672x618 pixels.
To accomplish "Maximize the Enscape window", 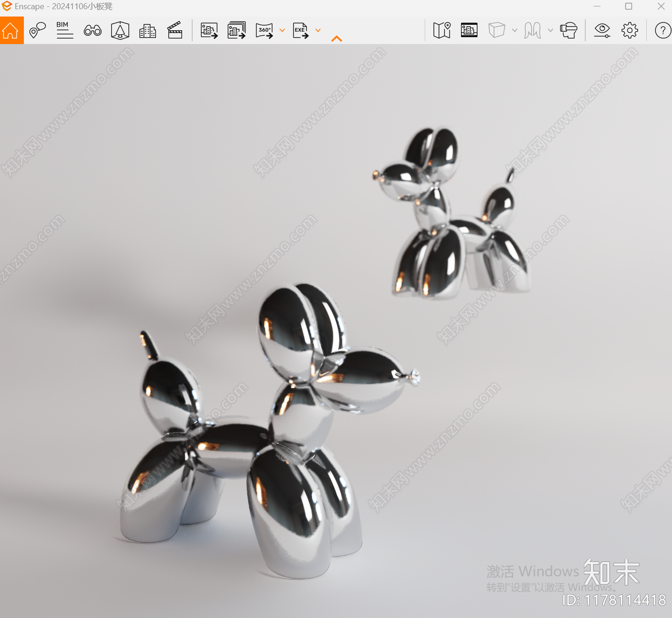I will (x=629, y=6).
